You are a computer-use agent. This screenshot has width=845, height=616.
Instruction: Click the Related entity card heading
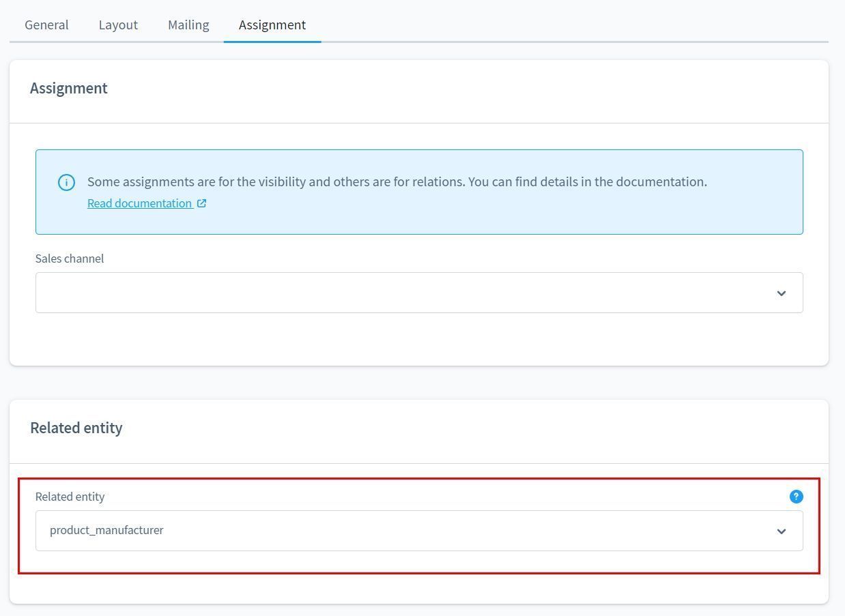[x=76, y=428]
